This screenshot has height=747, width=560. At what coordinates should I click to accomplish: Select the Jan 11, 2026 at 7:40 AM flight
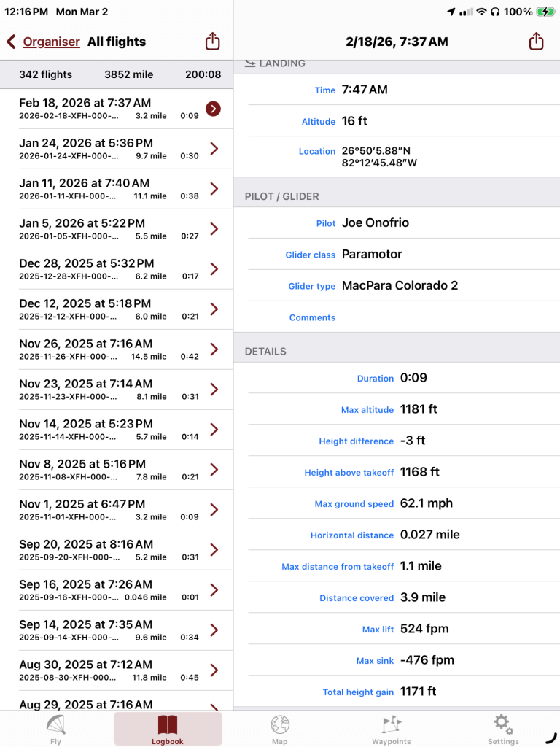(x=109, y=189)
